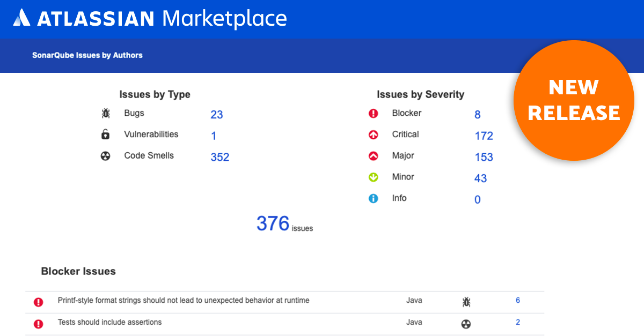The image size is (644, 336).
Task: Open count 6 in Printf-style row
Action: click(518, 301)
